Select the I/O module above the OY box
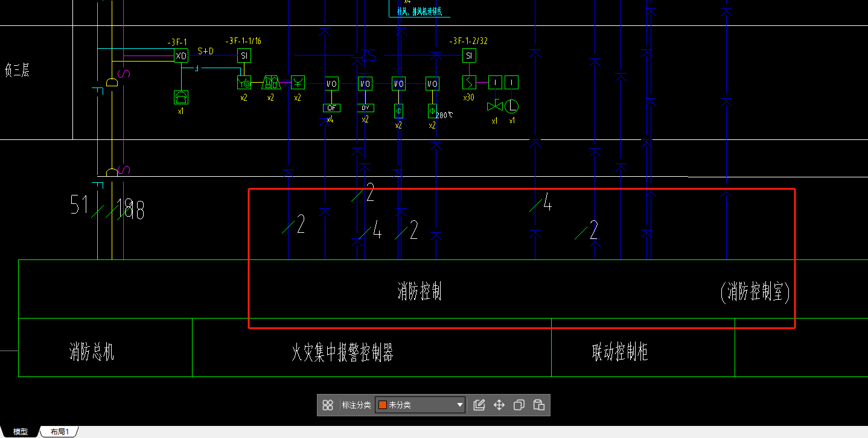The width and height of the screenshot is (868, 438). (x=365, y=83)
